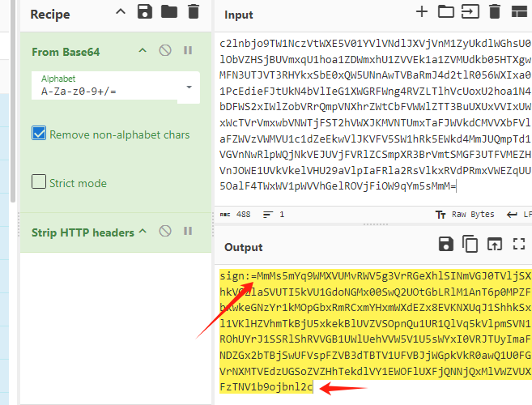Save the output to a file

(445, 244)
